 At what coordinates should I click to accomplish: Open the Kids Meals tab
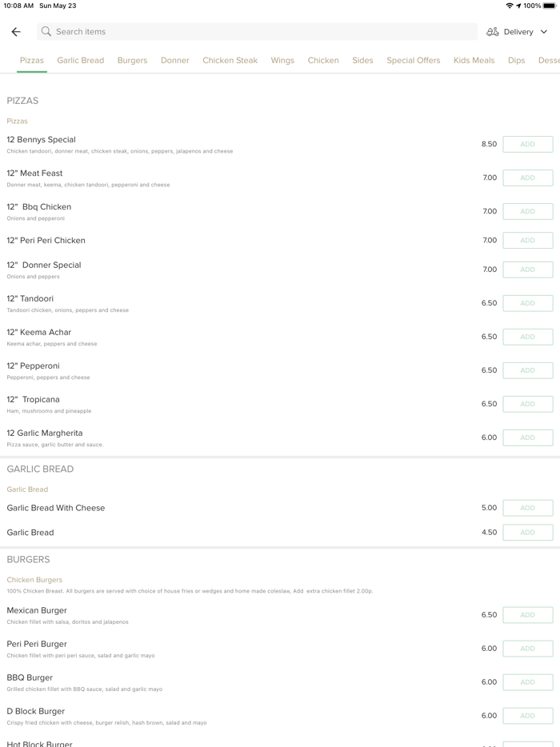tap(474, 61)
